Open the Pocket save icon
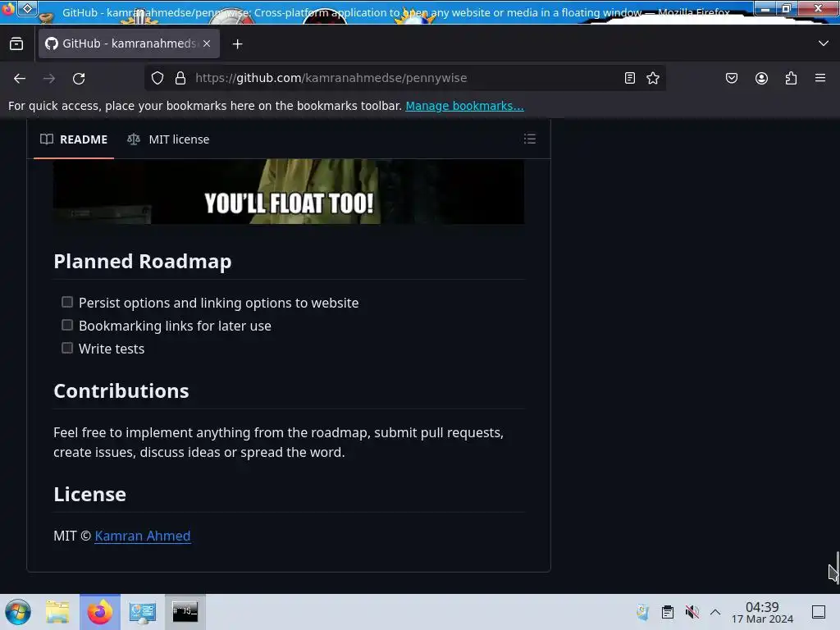Image resolution: width=840 pixels, height=630 pixels. tap(731, 78)
